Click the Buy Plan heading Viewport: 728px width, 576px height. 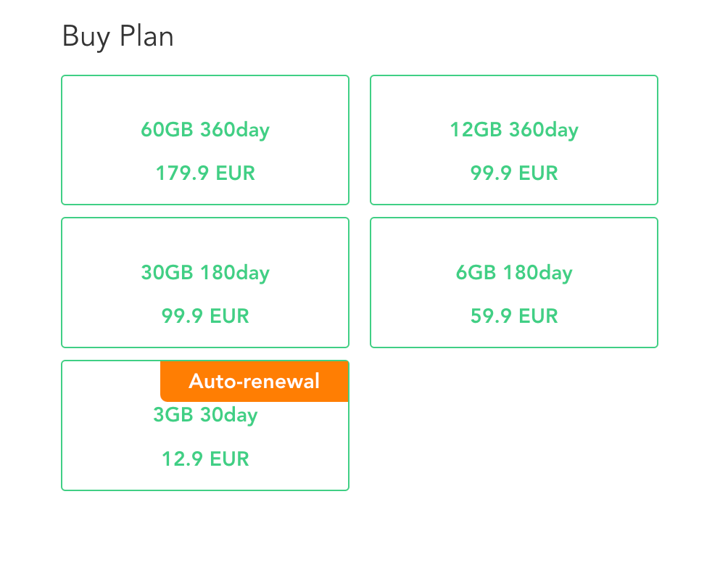coord(118,36)
